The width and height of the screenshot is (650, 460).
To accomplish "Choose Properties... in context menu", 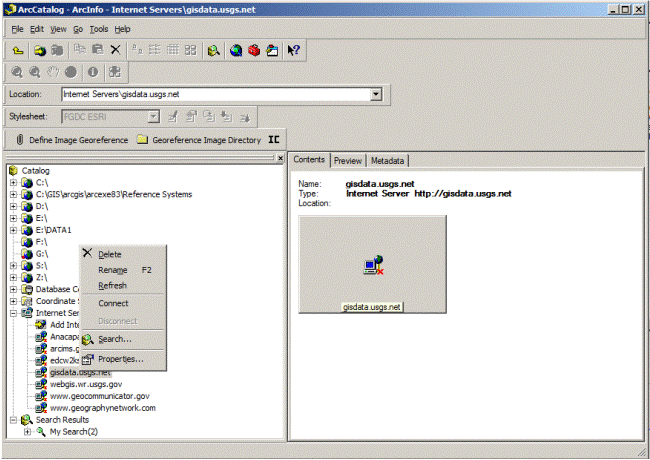I will pyautogui.click(x=123, y=359).
